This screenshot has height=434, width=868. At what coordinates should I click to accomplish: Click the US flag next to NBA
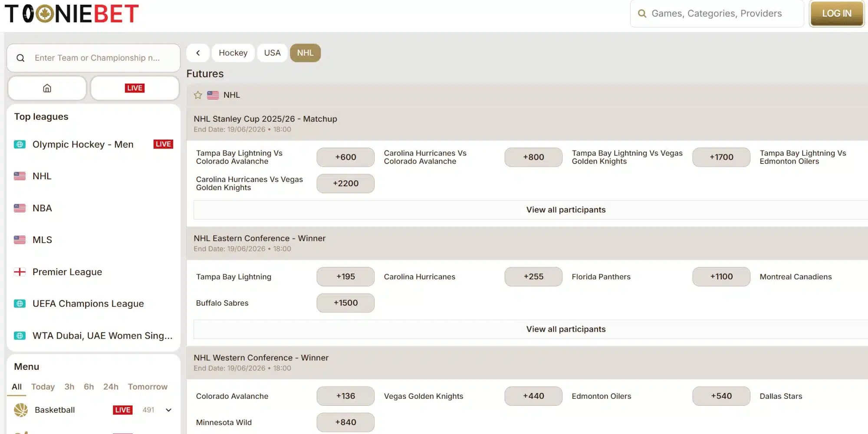[20, 208]
